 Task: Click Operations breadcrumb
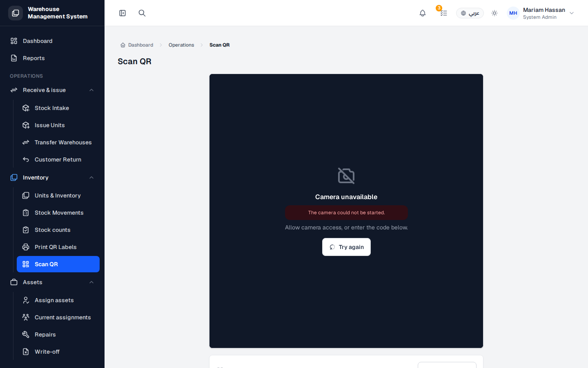pos(181,45)
